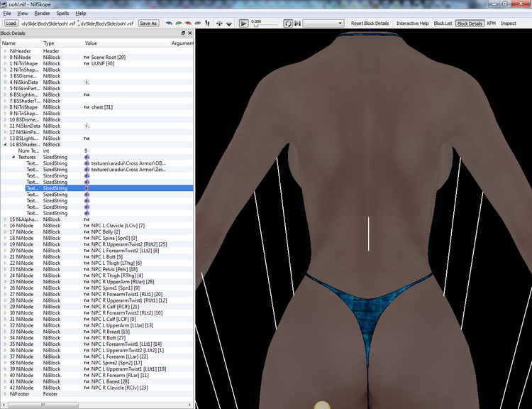Viewport: 532px width, 409px height.
Task: Enable Walk view footprints icon
Action: coord(207,23)
